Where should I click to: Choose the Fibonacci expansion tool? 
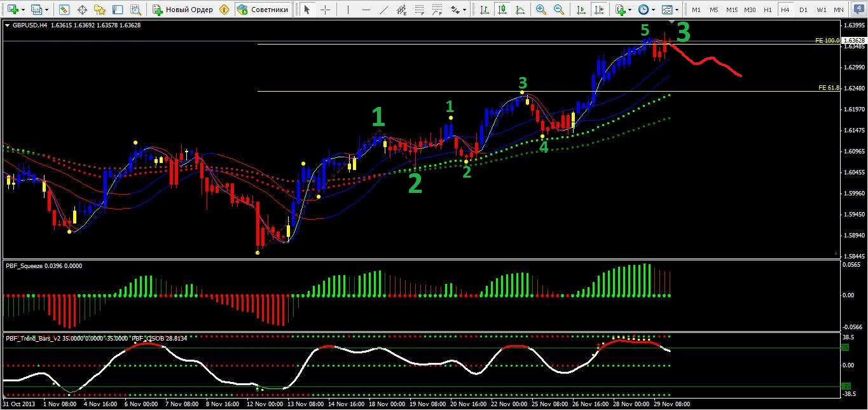click(x=437, y=10)
